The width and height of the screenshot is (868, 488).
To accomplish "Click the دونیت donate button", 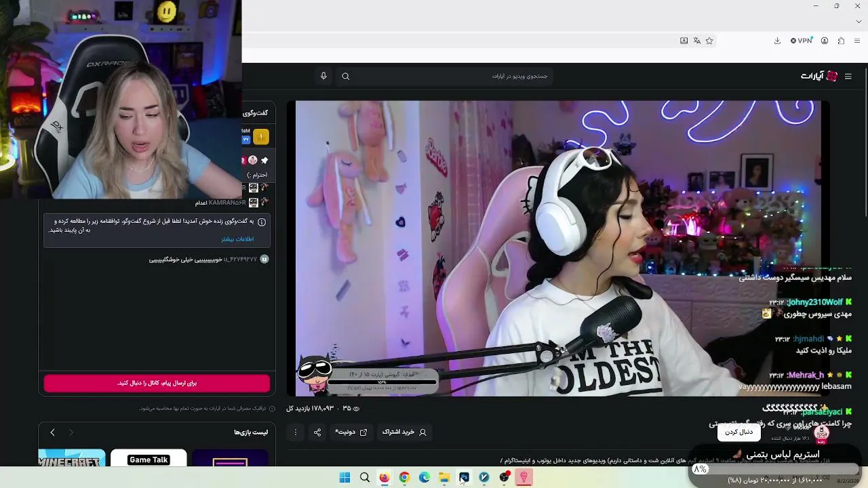I will point(351,432).
